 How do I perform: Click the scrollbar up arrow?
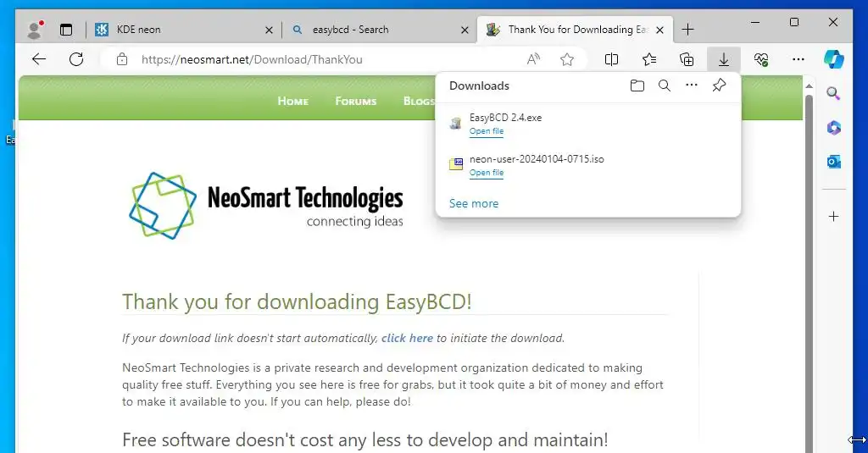coord(809,86)
